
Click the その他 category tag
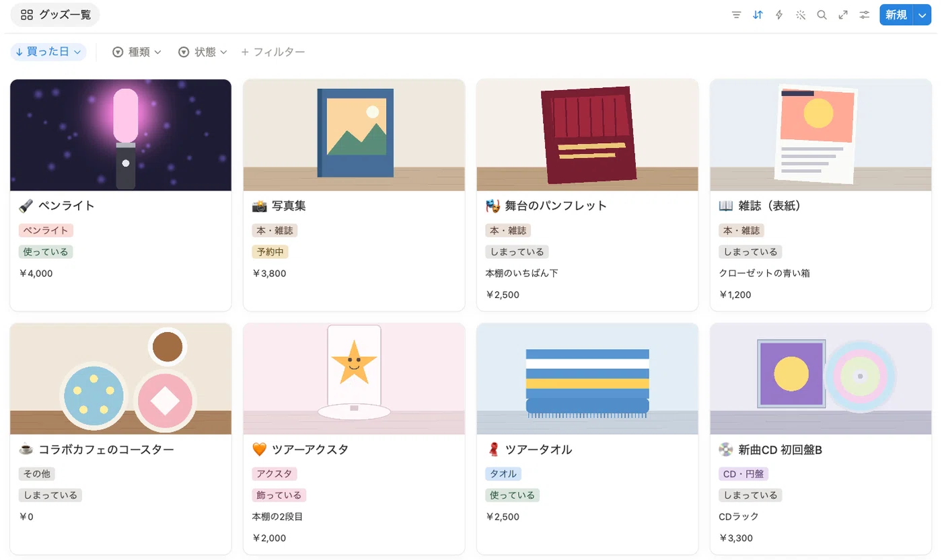pos(37,474)
